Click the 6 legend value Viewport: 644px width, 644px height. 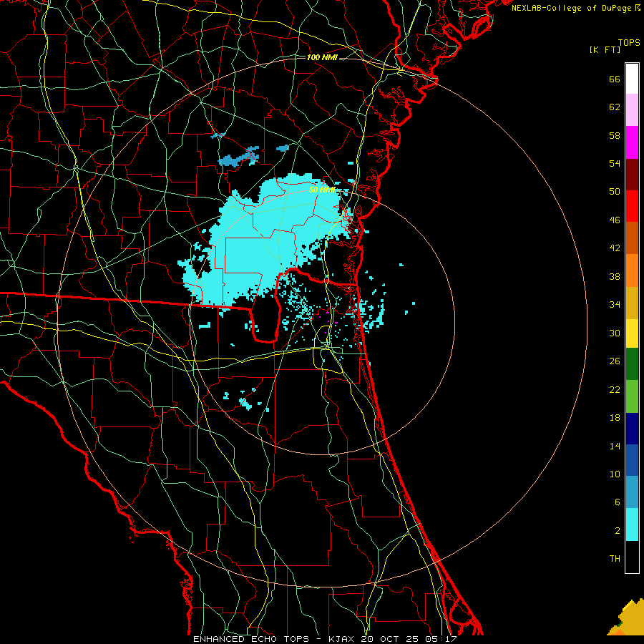617,502
